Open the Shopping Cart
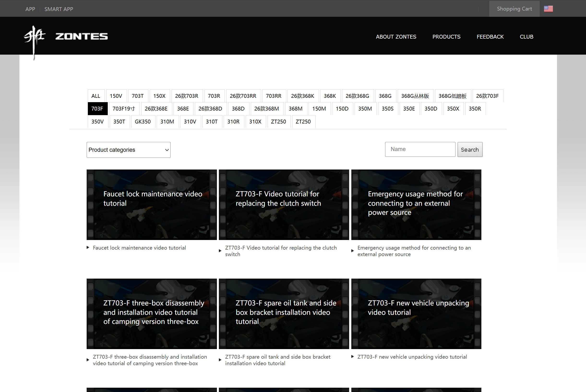 click(514, 9)
